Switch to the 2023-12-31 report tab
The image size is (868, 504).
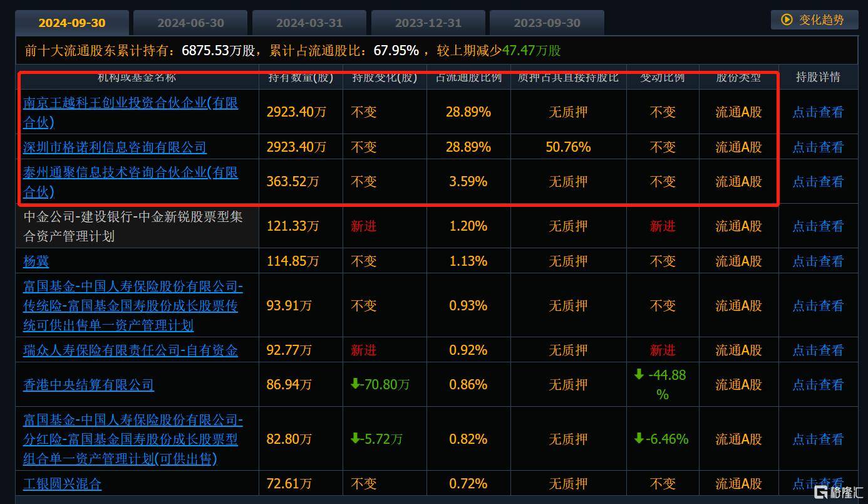pos(428,23)
